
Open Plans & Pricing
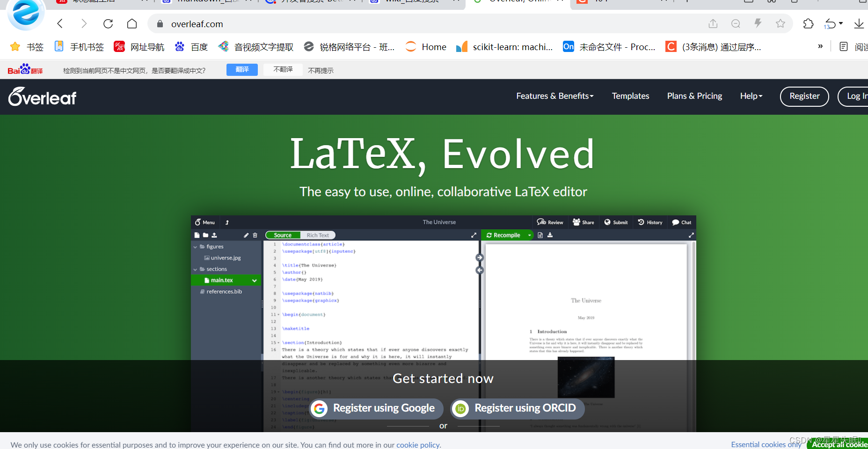(x=694, y=96)
